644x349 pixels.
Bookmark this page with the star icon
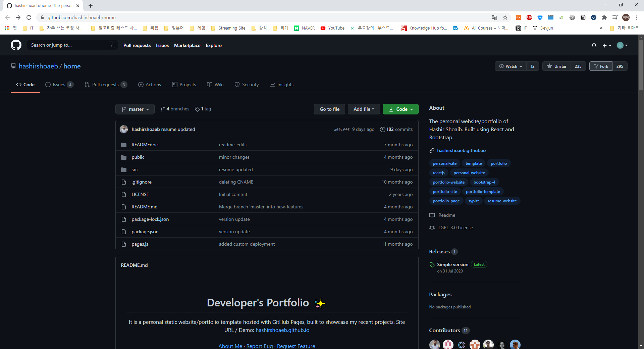[x=505, y=17]
